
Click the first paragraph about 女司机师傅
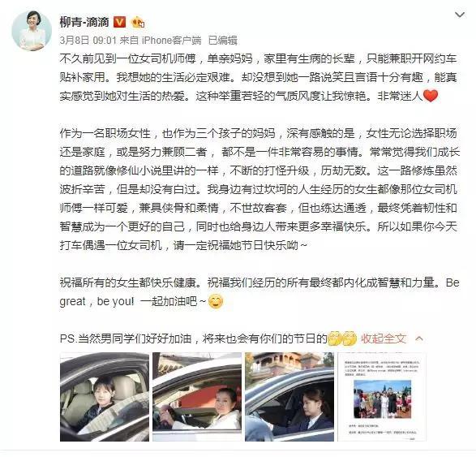coord(258,77)
